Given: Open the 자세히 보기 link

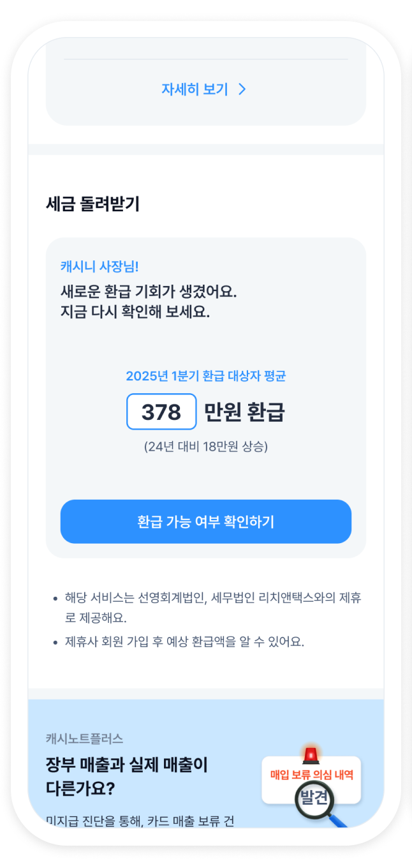Looking at the screenshot, I should [195, 89].
